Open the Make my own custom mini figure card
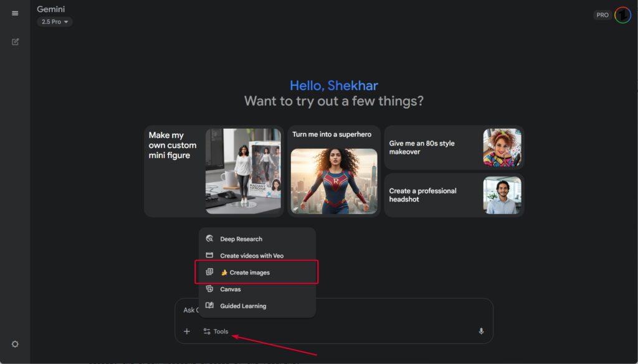 tap(213, 171)
